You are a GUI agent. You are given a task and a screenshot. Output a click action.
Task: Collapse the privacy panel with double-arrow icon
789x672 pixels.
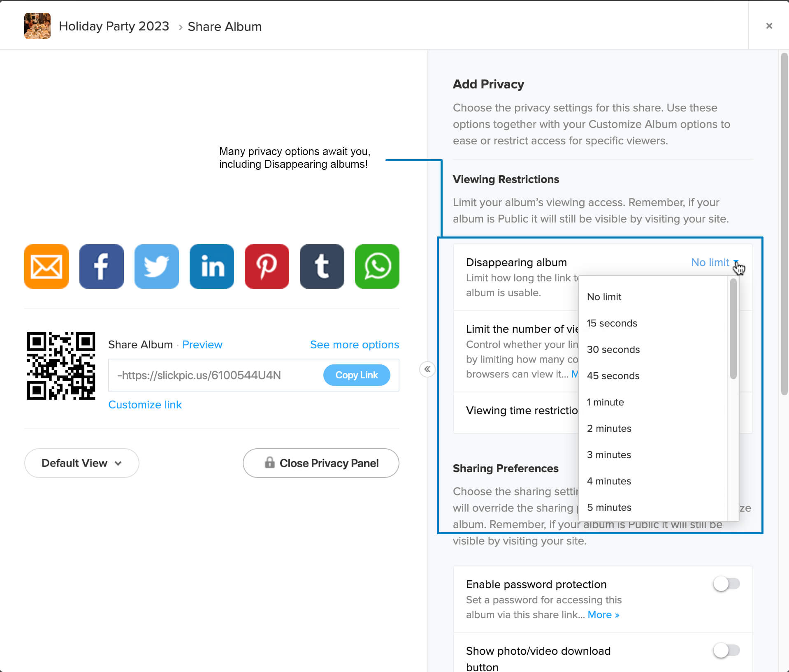pos(427,369)
